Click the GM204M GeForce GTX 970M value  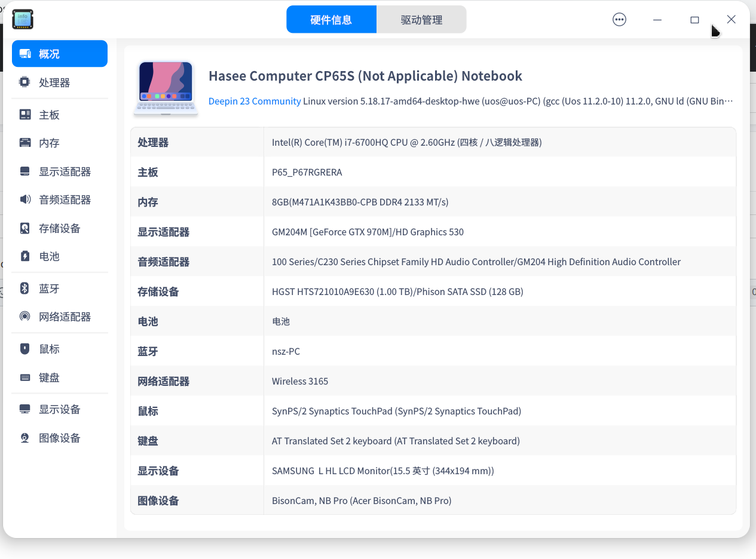tap(368, 232)
